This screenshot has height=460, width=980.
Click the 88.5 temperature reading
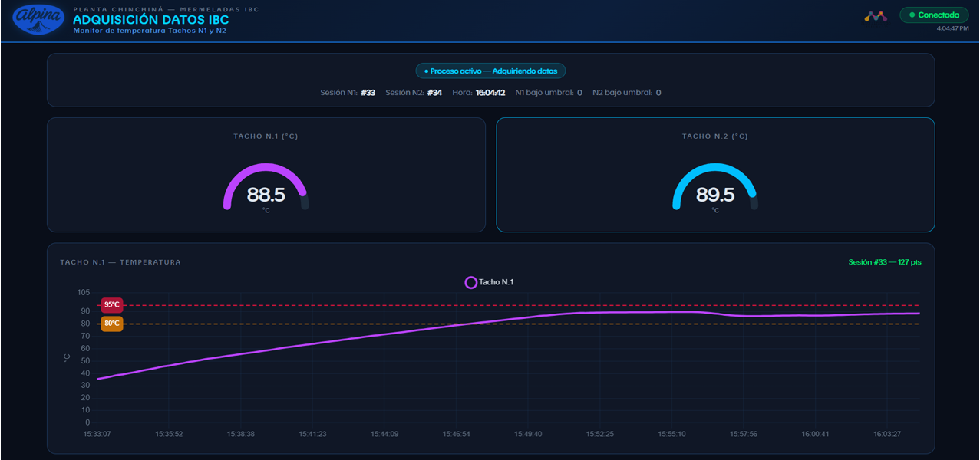click(266, 195)
